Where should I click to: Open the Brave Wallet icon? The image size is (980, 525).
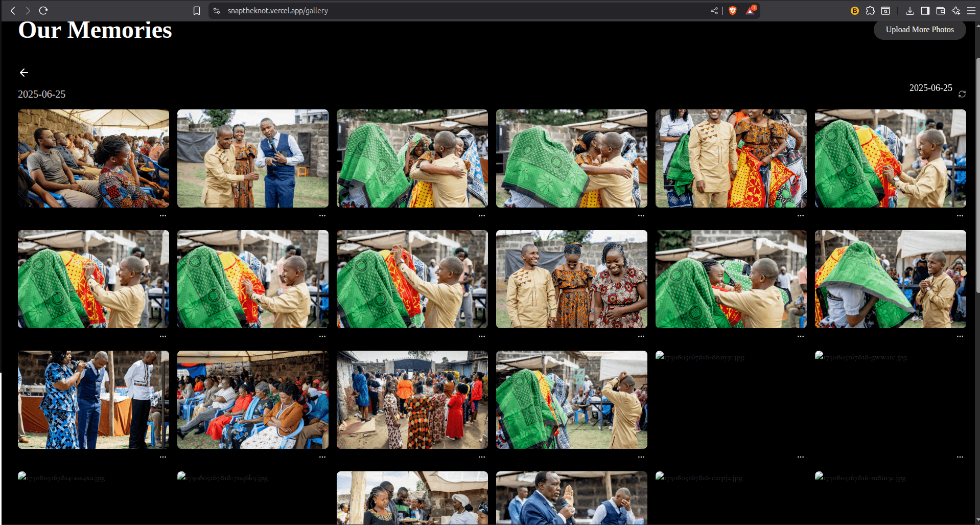click(940, 11)
